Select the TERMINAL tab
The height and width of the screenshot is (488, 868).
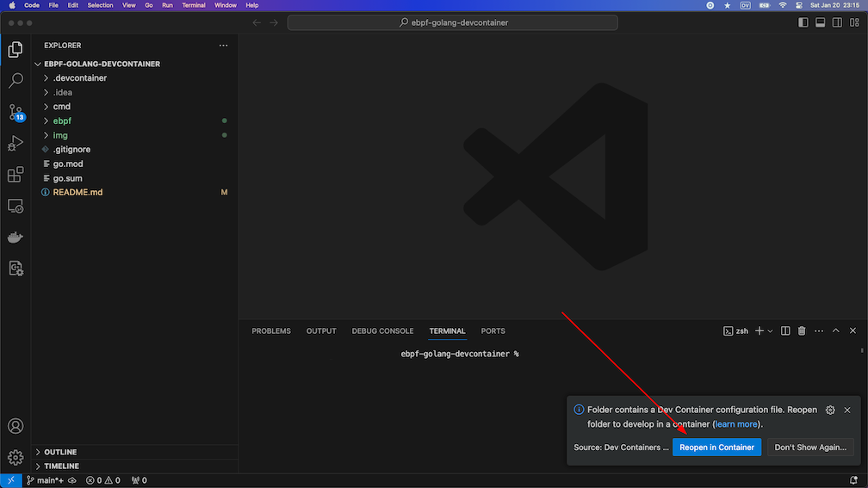447,330
